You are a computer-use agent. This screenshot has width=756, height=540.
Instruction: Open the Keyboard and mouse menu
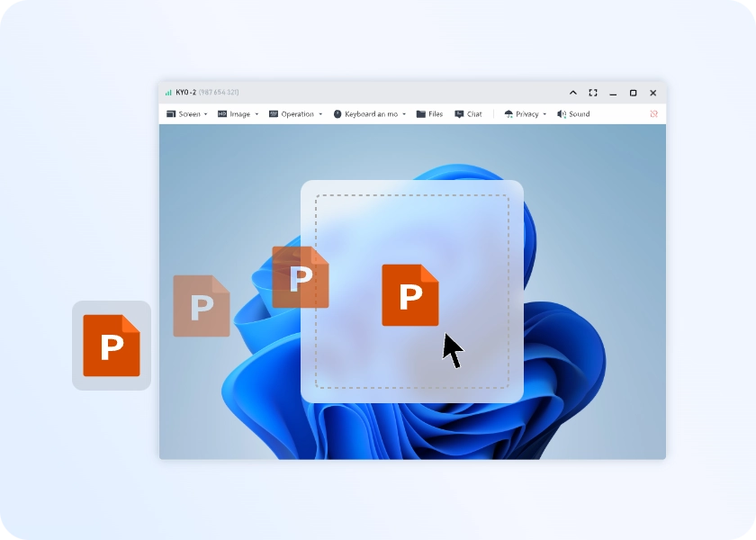point(370,114)
